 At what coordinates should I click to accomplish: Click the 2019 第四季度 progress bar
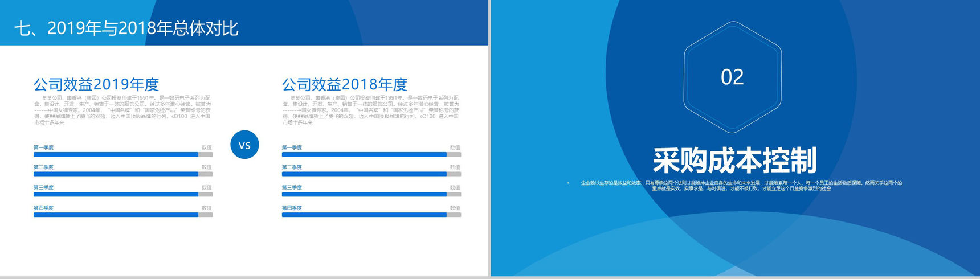[x=122, y=215]
